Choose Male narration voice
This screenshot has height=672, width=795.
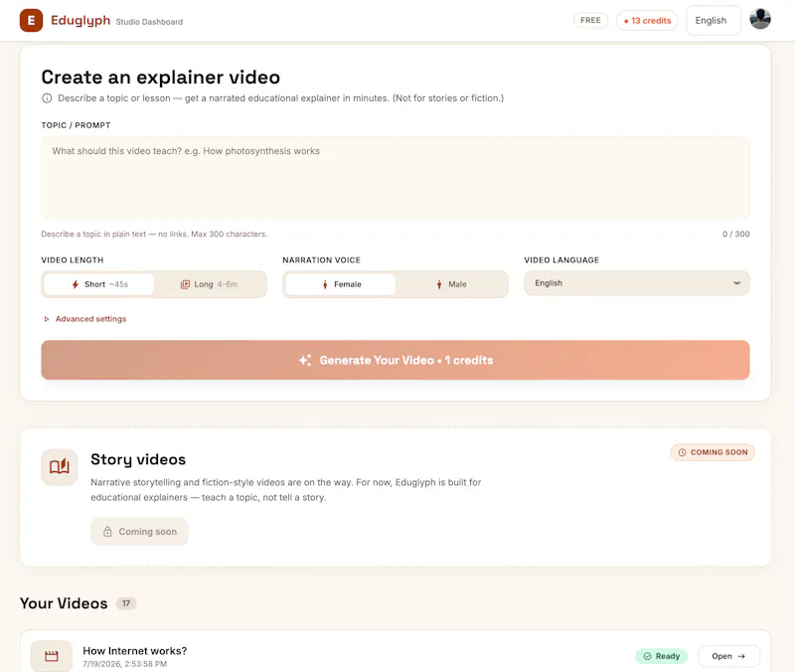(451, 284)
